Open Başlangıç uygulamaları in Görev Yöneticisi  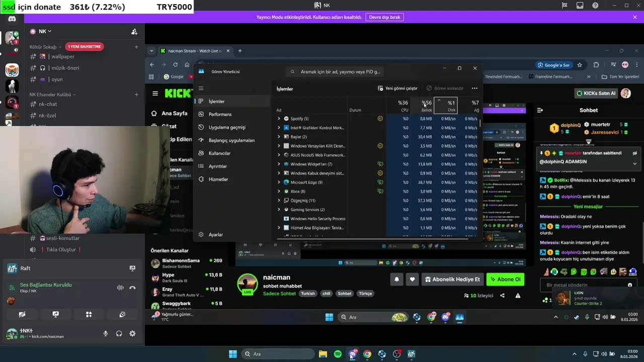(232, 140)
